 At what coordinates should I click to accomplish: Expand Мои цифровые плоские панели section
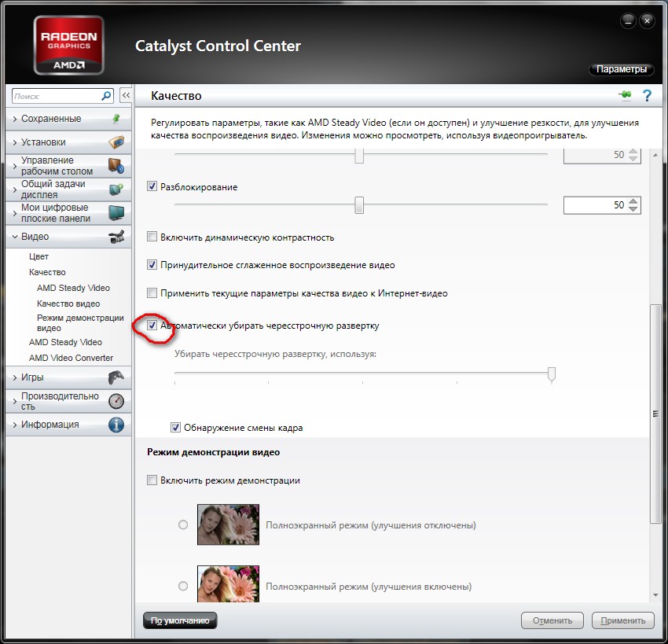point(55,213)
